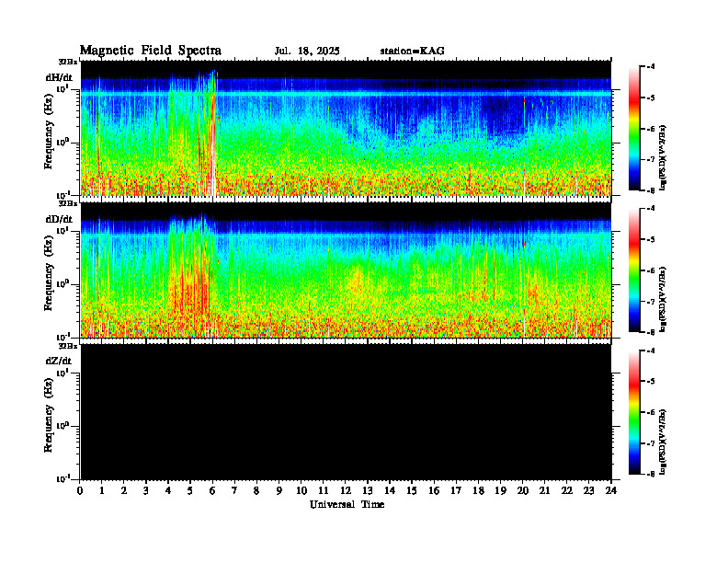Click the "-8" tick on dH/dt colorbar

point(651,190)
